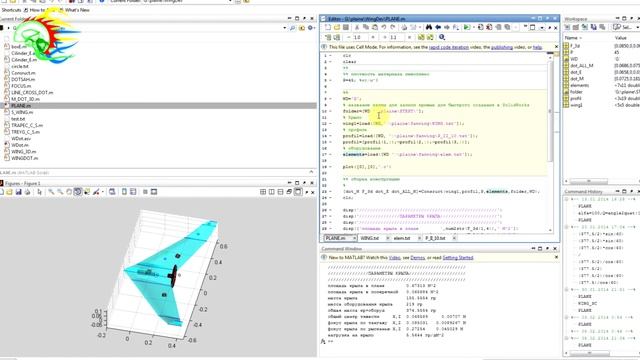
Task: Open the Brush tool color dropdown arrow
Action: [x=102, y=192]
